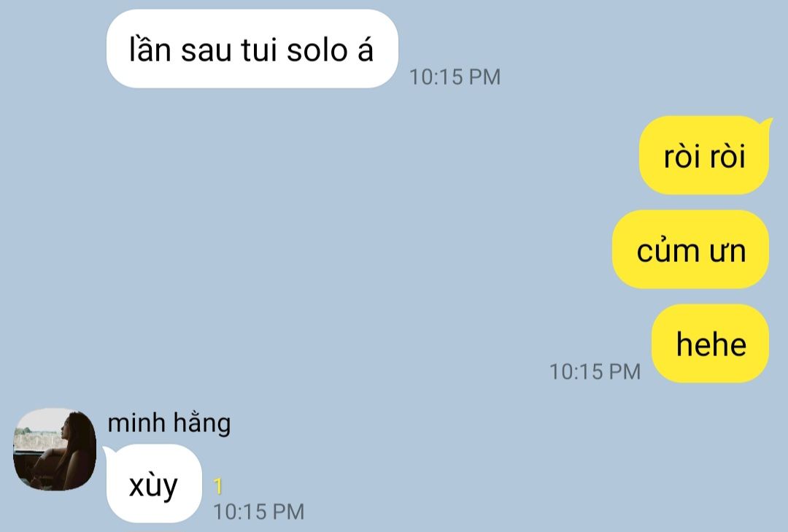Click the tail pointer of the "xùy" bubble
The image size is (788, 532).
(107, 450)
